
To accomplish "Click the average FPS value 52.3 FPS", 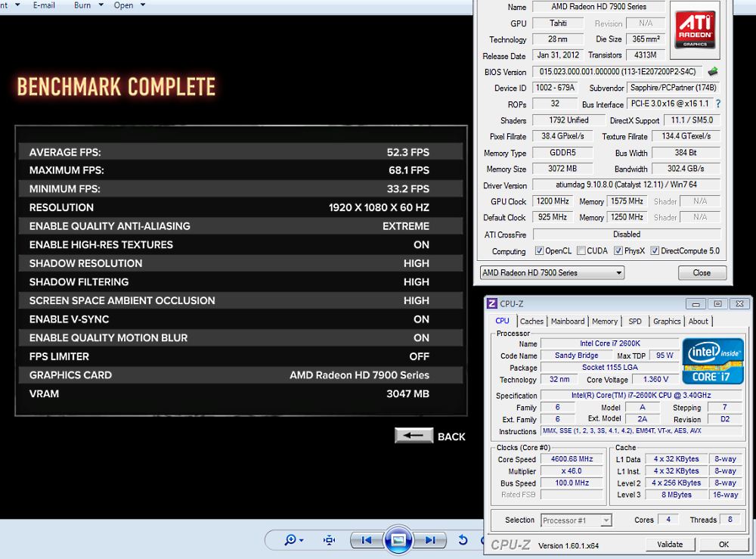I will pos(408,152).
